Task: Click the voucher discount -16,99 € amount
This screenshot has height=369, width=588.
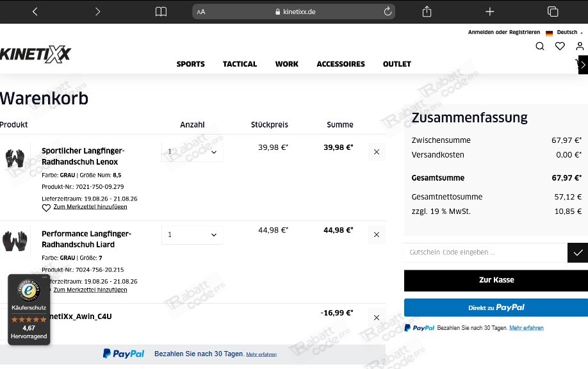Action: click(x=337, y=313)
